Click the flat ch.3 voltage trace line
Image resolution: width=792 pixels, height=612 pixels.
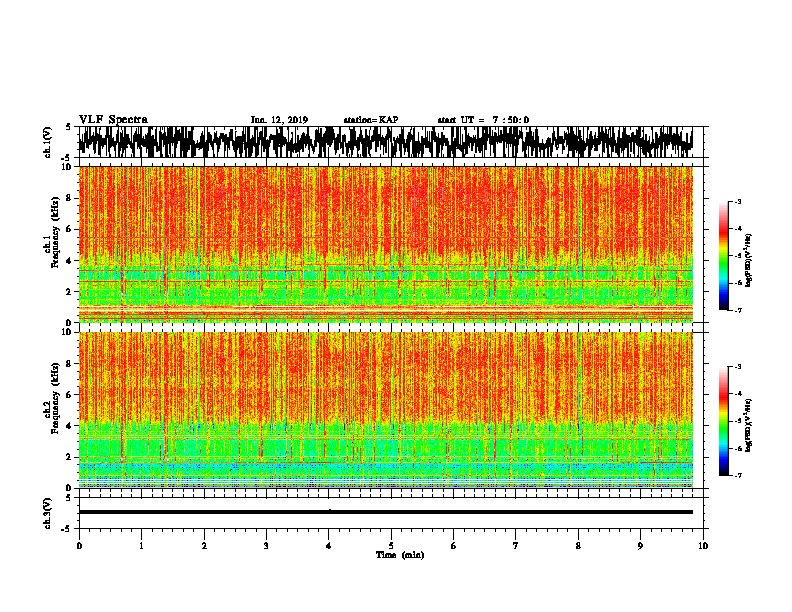[385, 512]
